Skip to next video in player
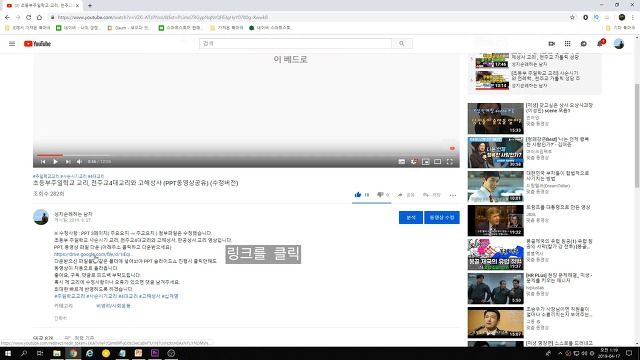Image resolution: width=640 pixels, height=360 pixels. pyautogui.click(x=68, y=162)
